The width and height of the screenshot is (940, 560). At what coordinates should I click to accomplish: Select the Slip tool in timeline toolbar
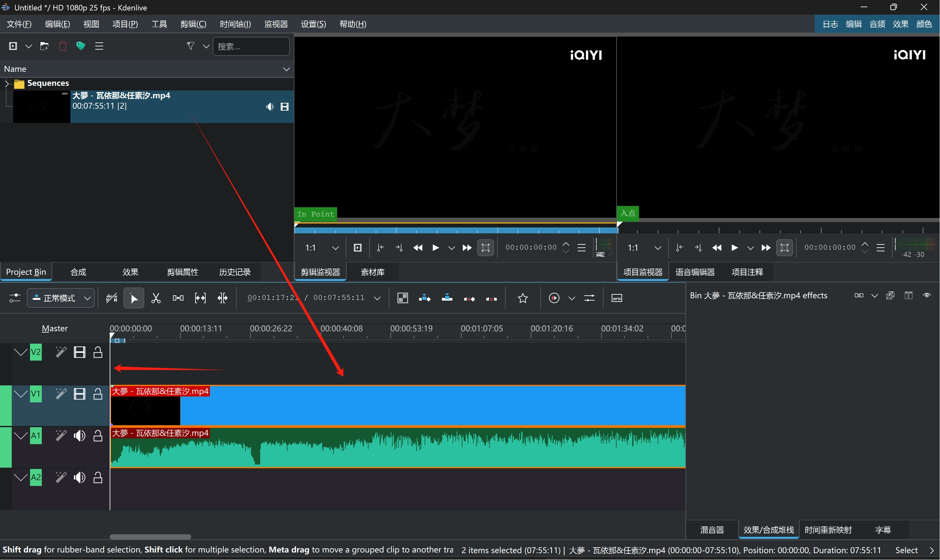pos(200,299)
